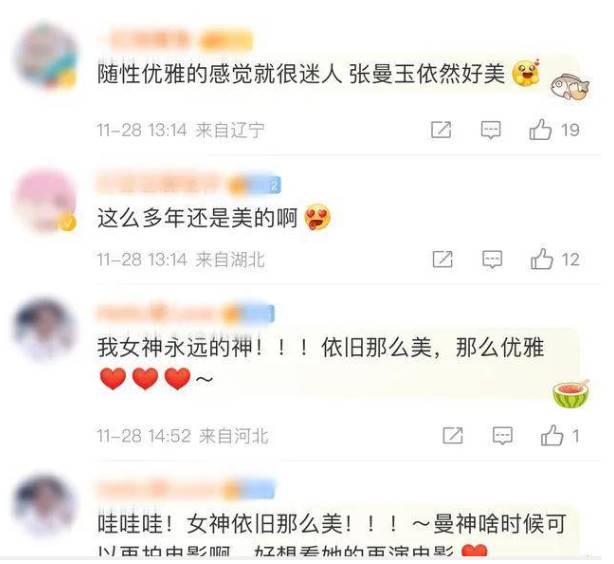Share the comment posted from 河北
This screenshot has height=564, width=614.
pyautogui.click(x=453, y=436)
